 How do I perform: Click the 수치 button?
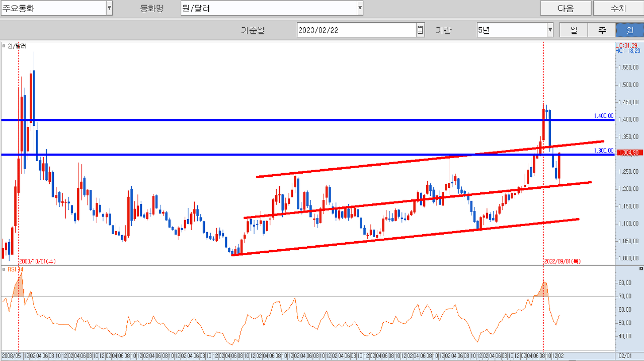tap(618, 8)
